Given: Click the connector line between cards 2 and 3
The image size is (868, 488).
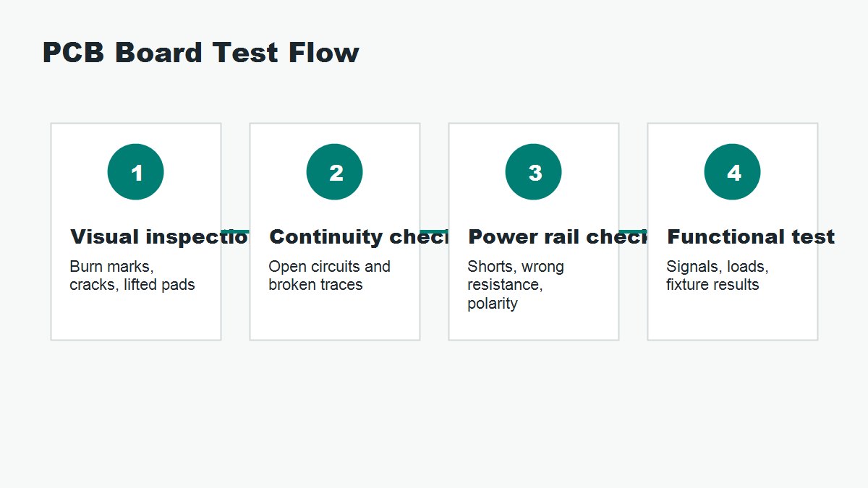Looking at the screenshot, I should (434, 231).
